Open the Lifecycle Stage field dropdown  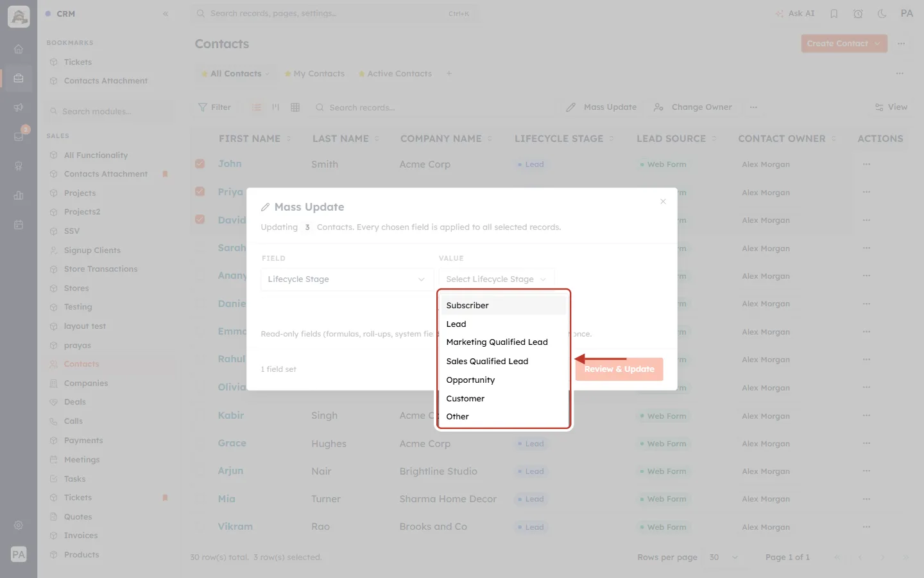pos(346,279)
